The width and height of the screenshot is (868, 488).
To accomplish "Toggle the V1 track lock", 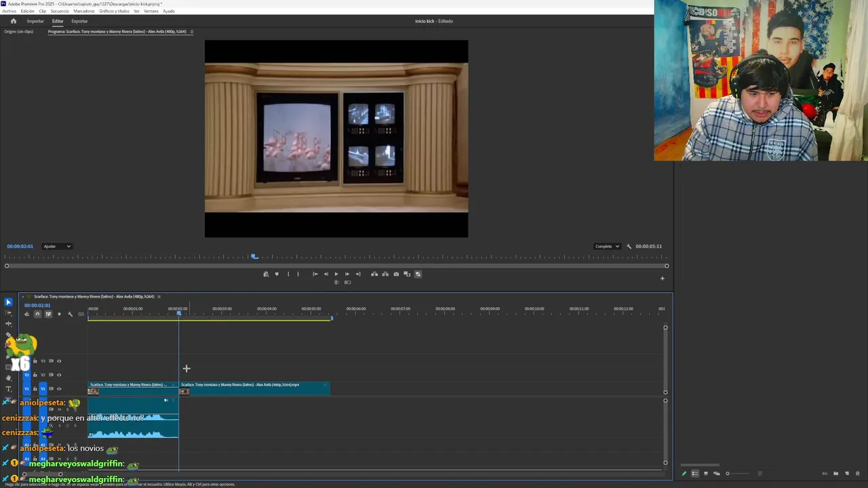I will [35, 388].
